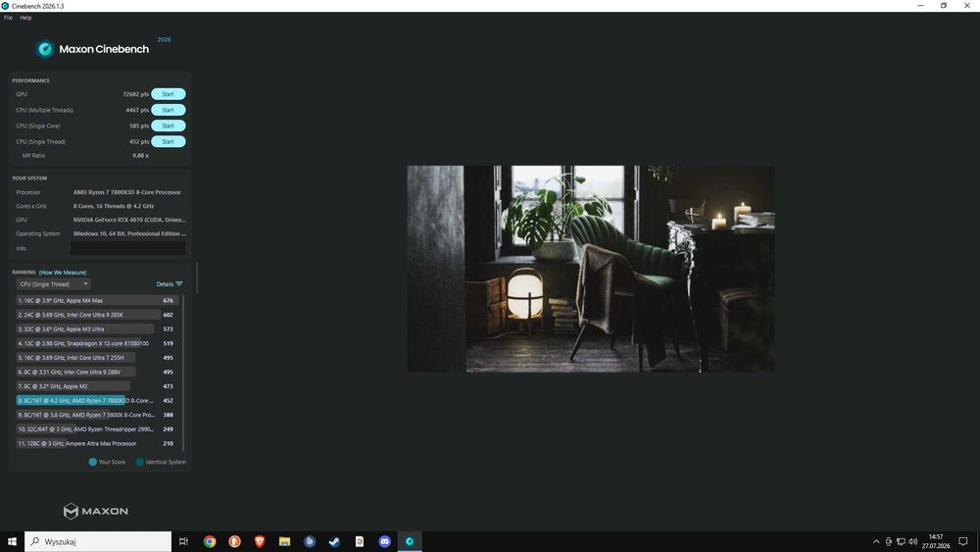Start the CPU (Single Thread) benchmark
Screen dimensions: 980x552
(169, 142)
